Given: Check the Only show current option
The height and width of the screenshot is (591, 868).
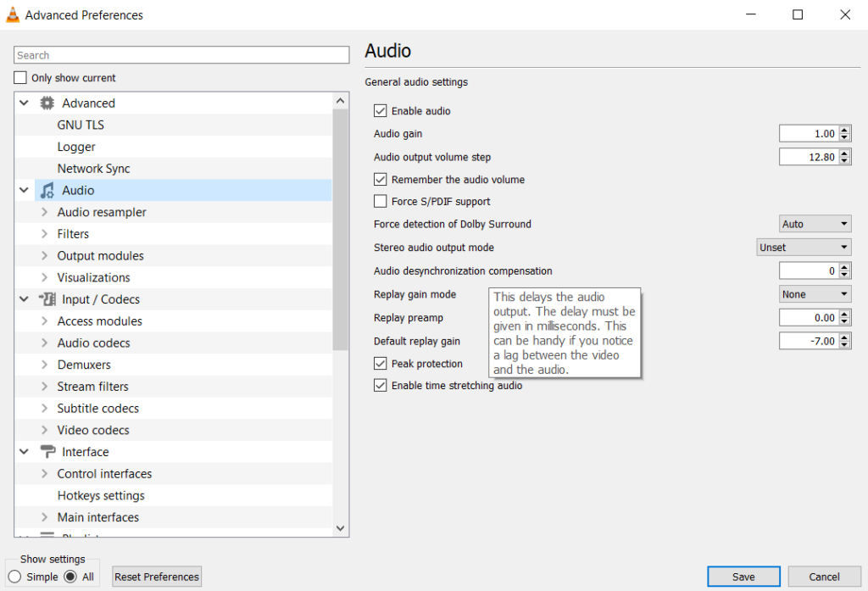Looking at the screenshot, I should click(19, 77).
